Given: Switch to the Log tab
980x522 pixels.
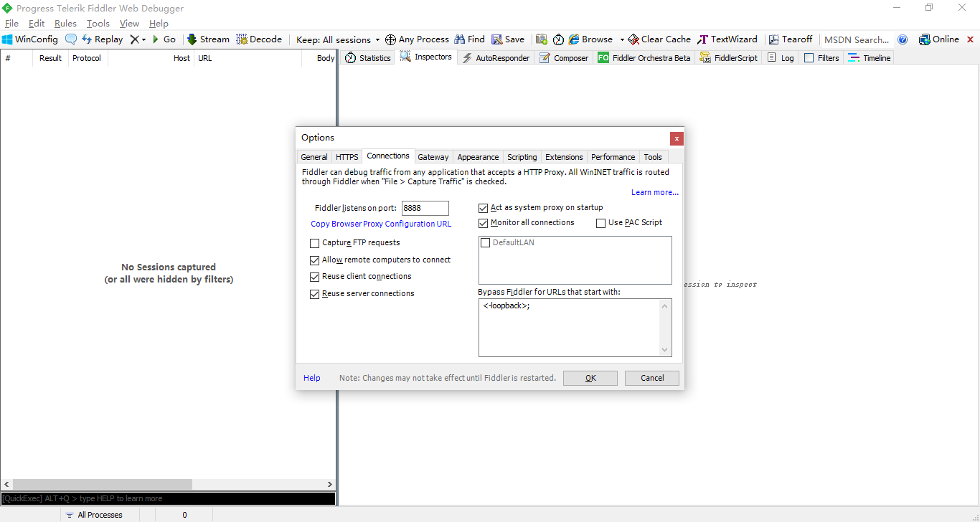Looking at the screenshot, I should (x=781, y=58).
